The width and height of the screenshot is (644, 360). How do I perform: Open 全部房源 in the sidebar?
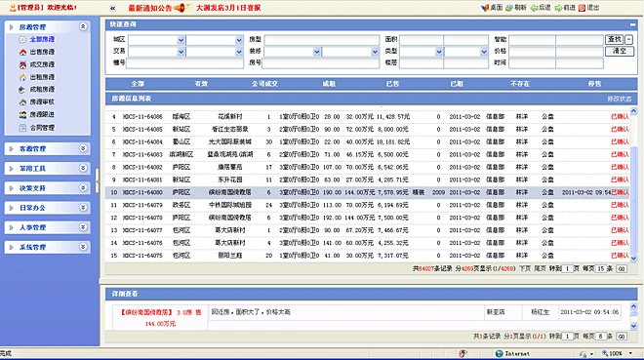pos(42,39)
